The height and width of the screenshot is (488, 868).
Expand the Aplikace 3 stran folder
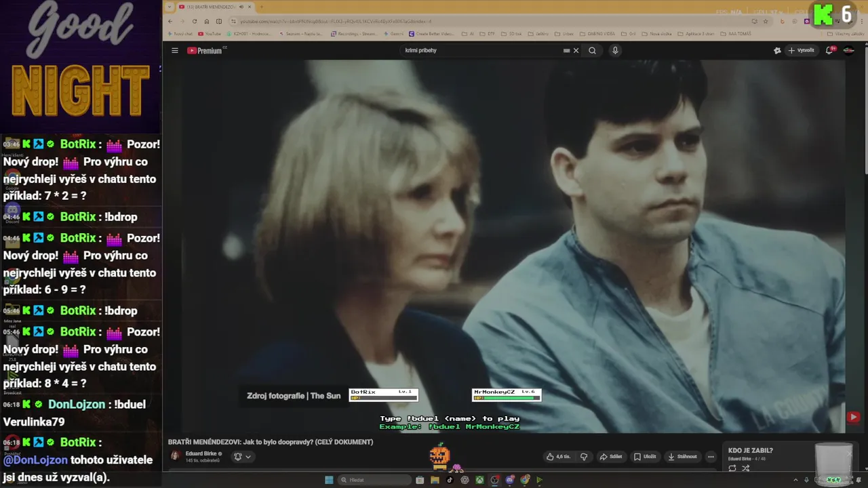(696, 34)
